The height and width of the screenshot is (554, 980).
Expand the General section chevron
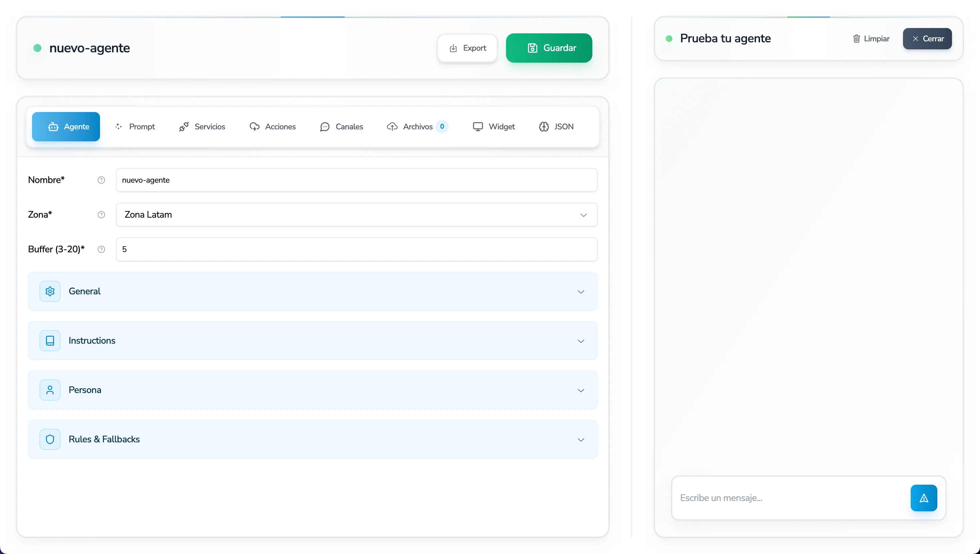[x=581, y=292]
